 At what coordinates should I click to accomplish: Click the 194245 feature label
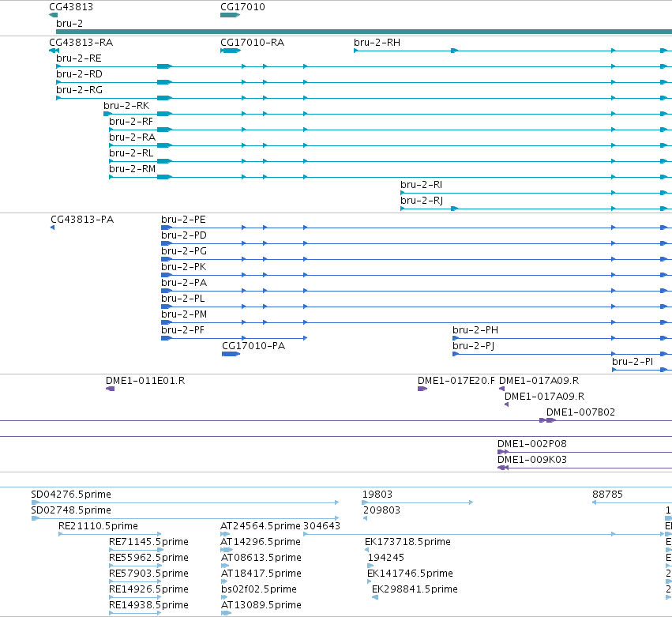click(x=386, y=559)
